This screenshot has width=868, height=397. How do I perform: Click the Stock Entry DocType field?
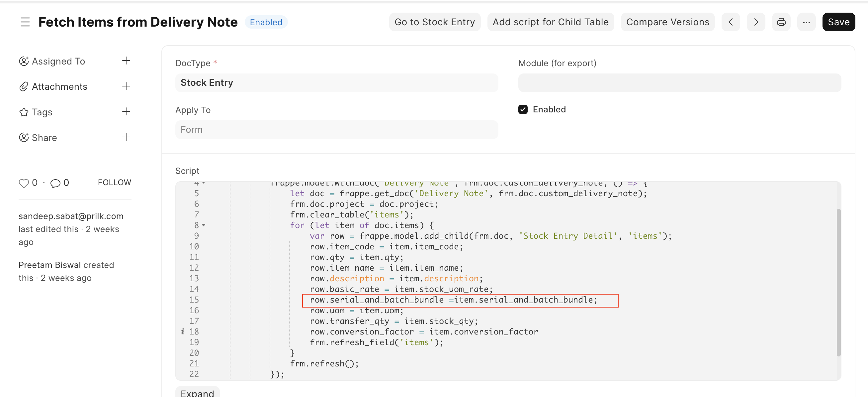point(336,83)
